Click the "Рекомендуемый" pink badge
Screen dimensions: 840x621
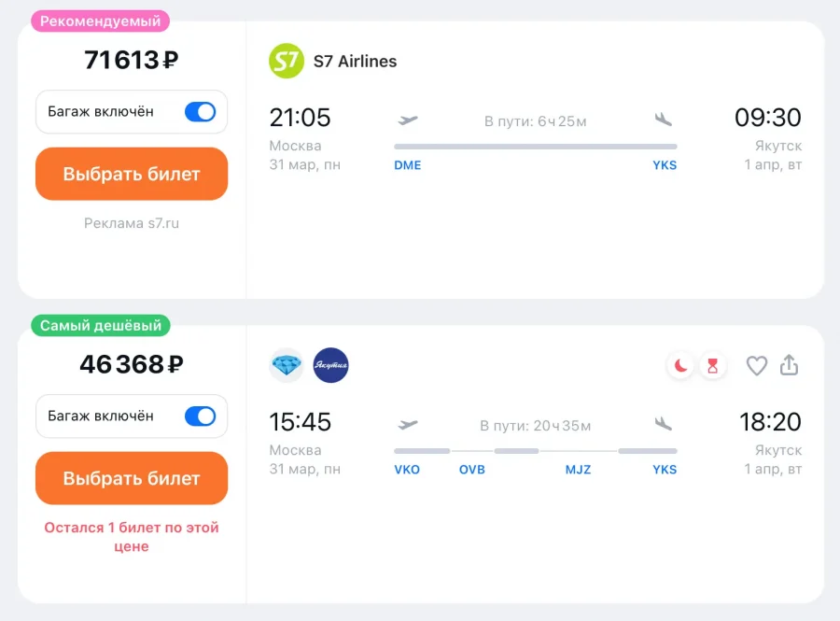click(100, 21)
